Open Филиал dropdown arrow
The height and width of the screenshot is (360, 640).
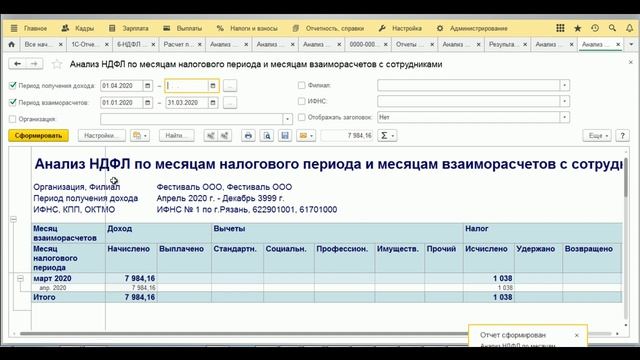tap(564, 85)
